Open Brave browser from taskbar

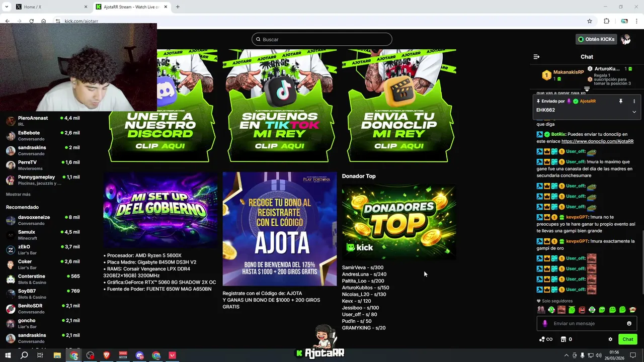point(107,355)
